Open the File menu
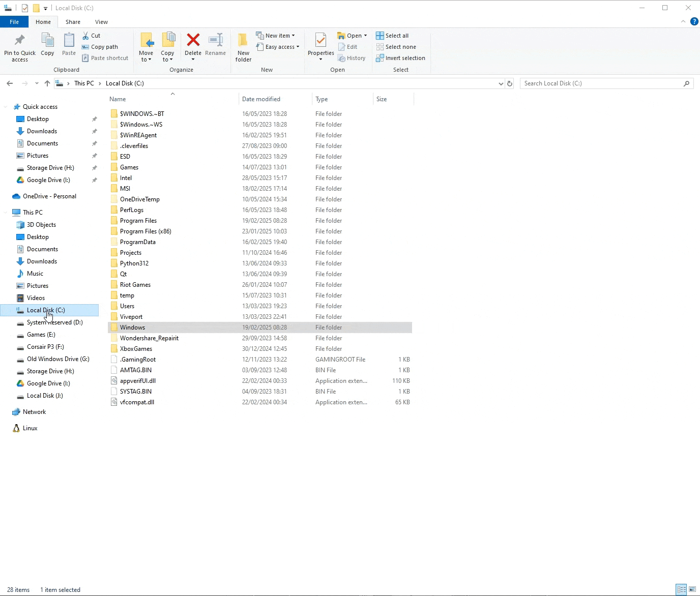 tap(14, 22)
